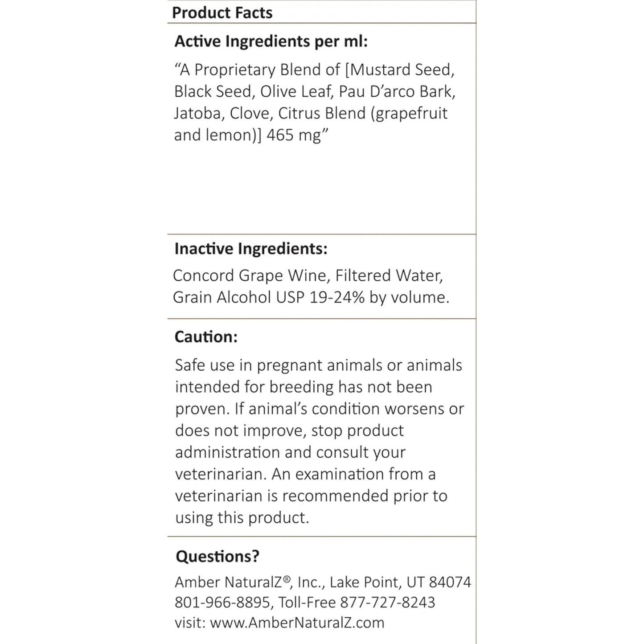Screen dimensions: 644x644
Task: Click phone number 801-966-8895
Action: pyautogui.click(x=223, y=603)
